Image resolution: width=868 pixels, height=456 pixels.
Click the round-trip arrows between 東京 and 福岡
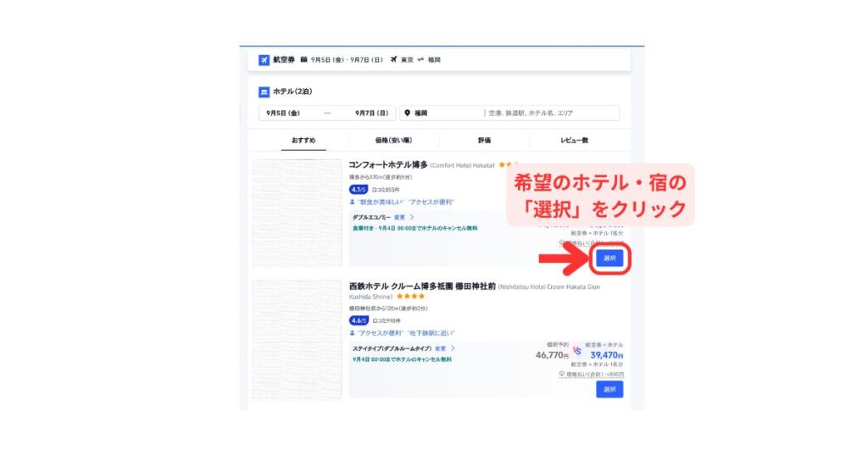click(x=420, y=60)
